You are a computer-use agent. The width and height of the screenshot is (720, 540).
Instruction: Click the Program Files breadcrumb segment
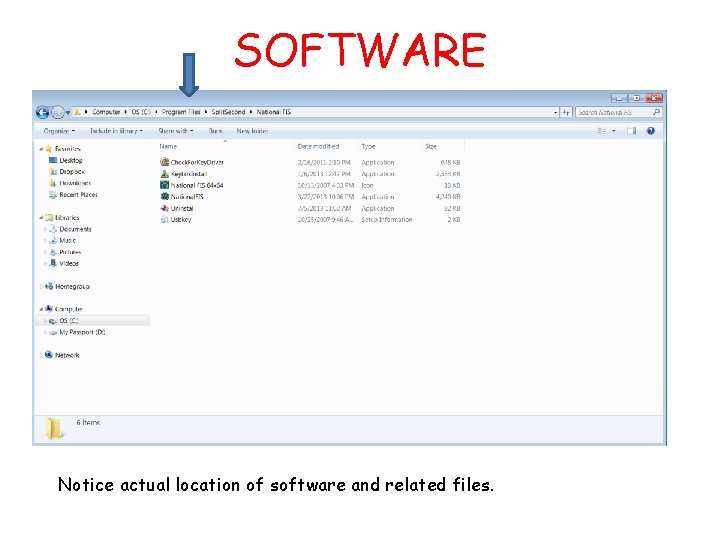click(x=181, y=112)
